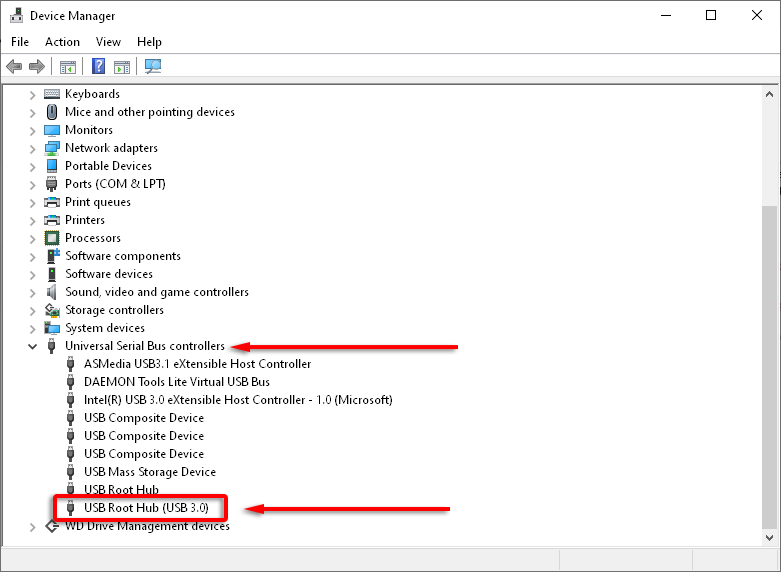Select USB Root Hub (USB 3.0)
Viewport: 781px width, 572px height.
click(x=146, y=508)
